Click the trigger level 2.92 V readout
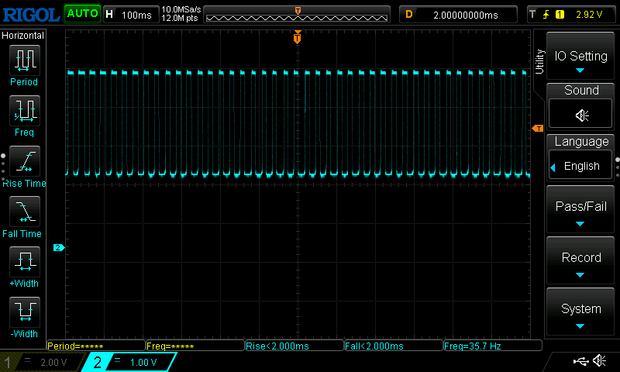 589,15
